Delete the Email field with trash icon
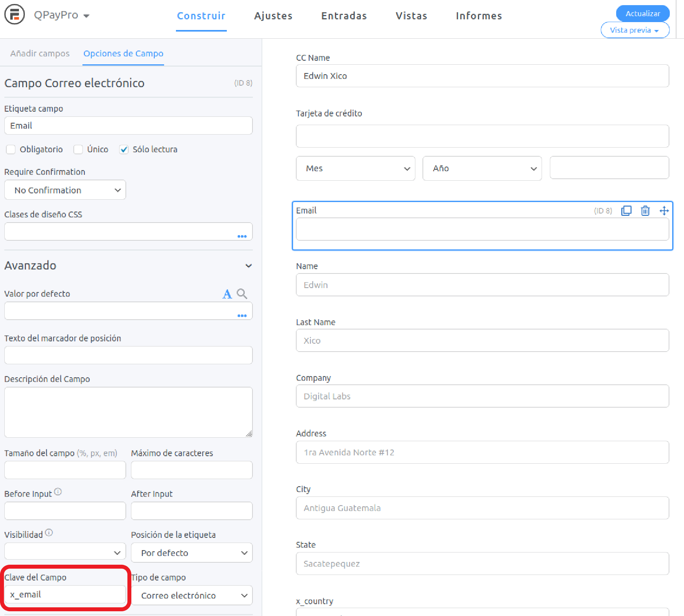The width and height of the screenshot is (684, 616). (645, 211)
